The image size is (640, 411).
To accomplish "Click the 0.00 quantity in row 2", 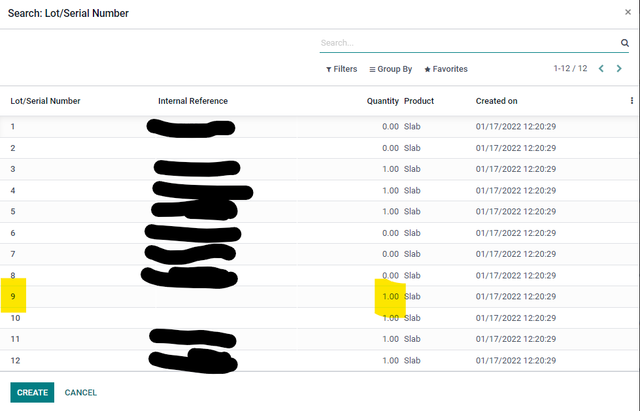I will (x=391, y=148).
